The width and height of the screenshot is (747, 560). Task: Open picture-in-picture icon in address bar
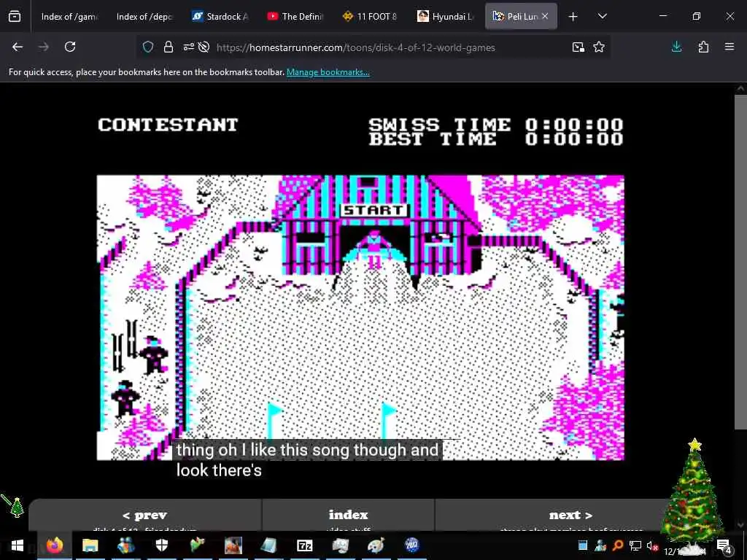click(578, 47)
